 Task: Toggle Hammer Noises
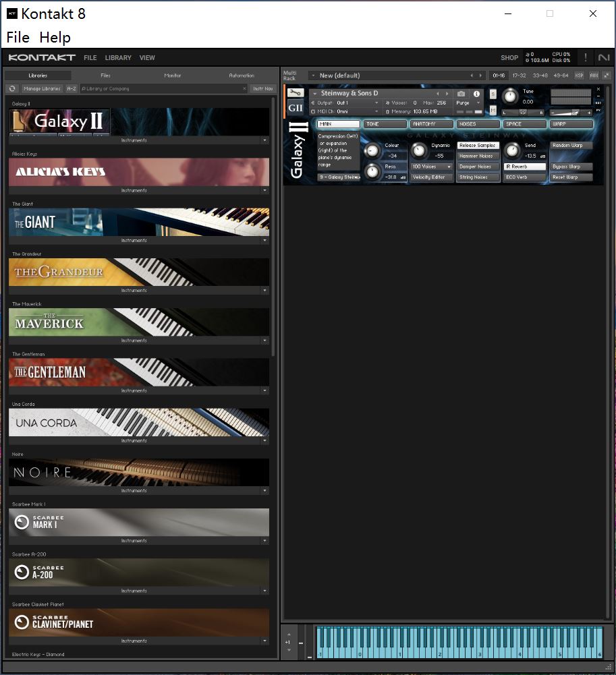coord(478,156)
